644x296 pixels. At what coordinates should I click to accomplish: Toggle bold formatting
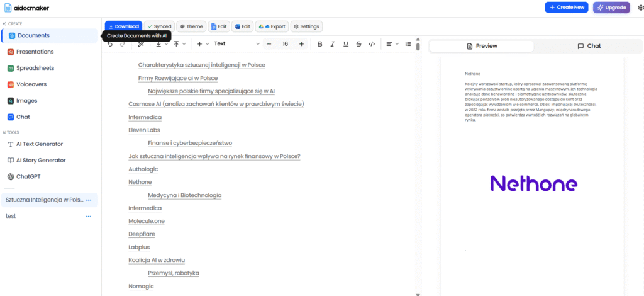[320, 44]
